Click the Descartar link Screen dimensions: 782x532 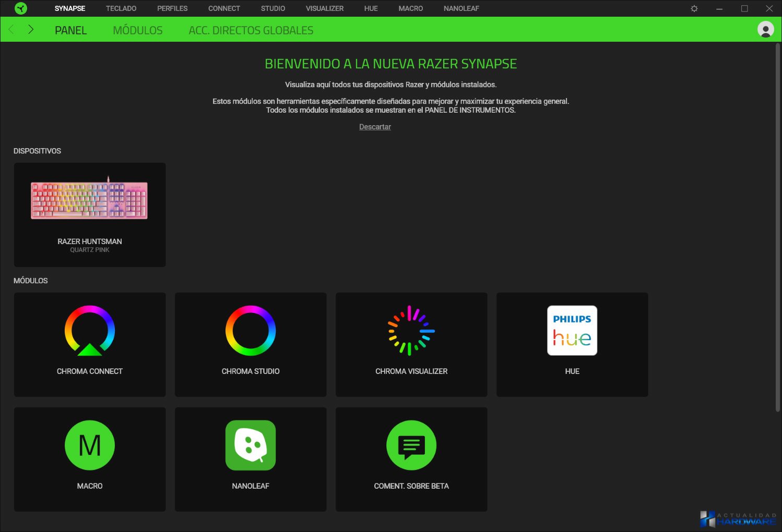click(375, 127)
